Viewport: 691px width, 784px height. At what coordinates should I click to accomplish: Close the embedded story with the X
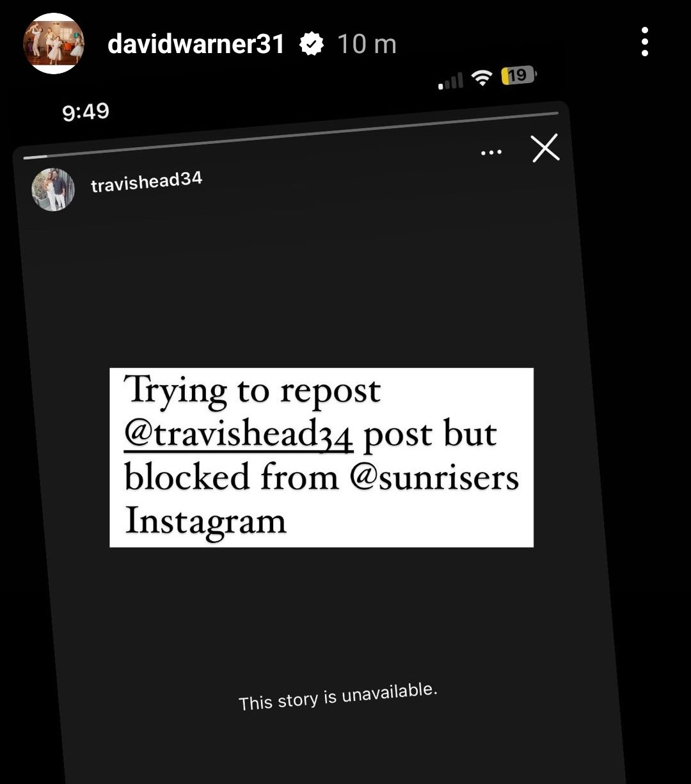[545, 148]
